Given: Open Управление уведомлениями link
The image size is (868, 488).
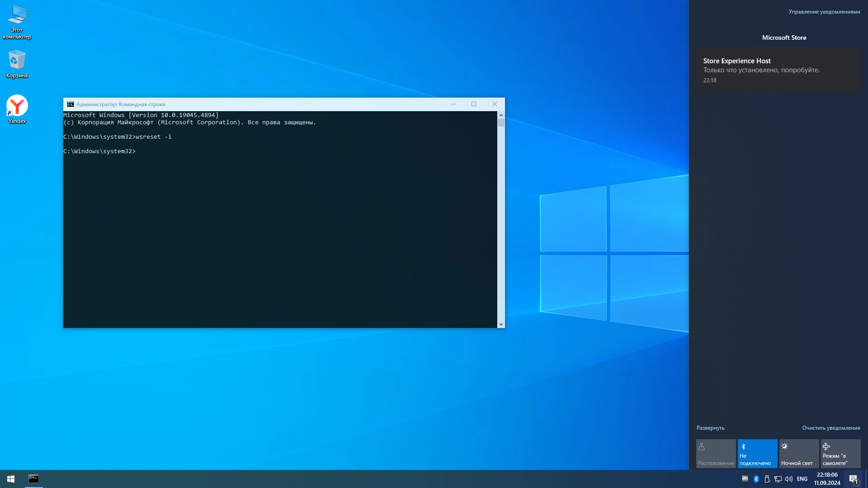Looking at the screenshot, I should point(824,12).
